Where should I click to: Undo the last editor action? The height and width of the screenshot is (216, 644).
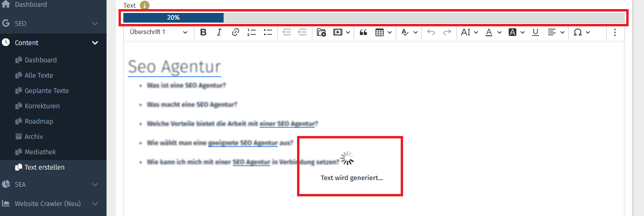431,32
